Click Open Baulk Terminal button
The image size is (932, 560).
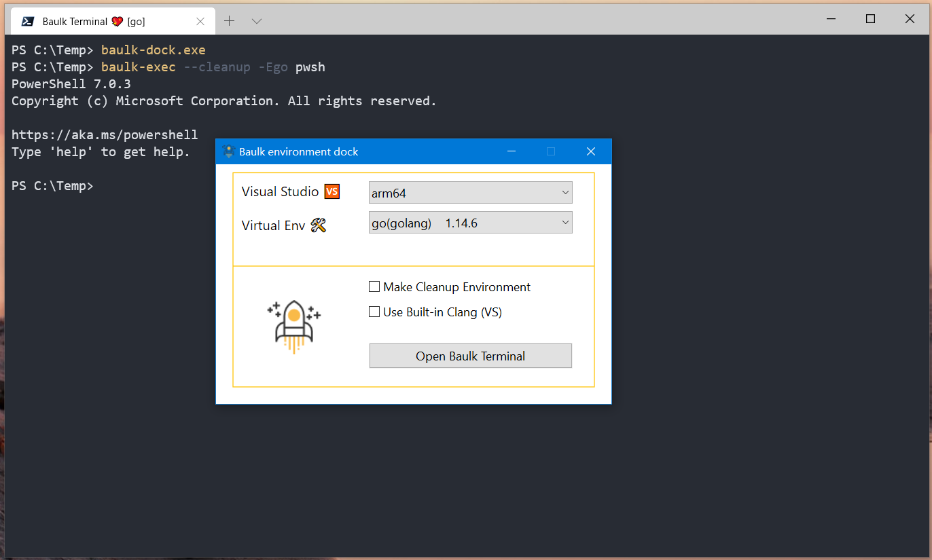[x=471, y=356]
